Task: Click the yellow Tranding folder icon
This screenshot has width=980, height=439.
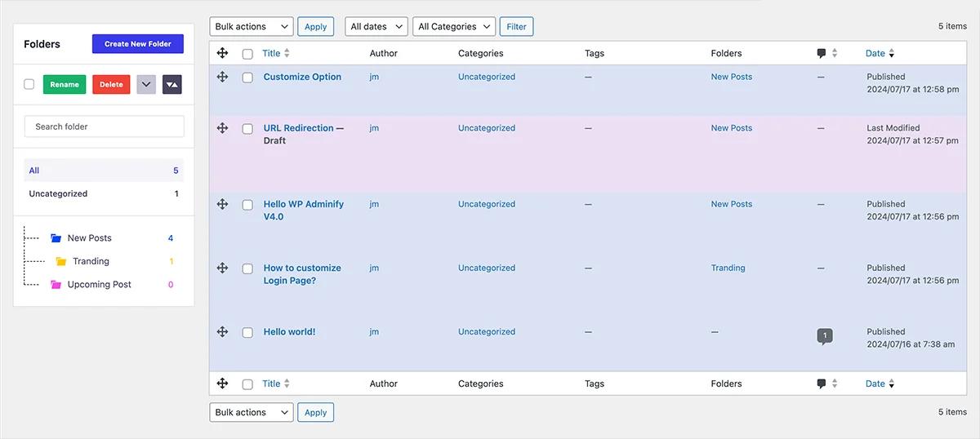Action: point(61,261)
